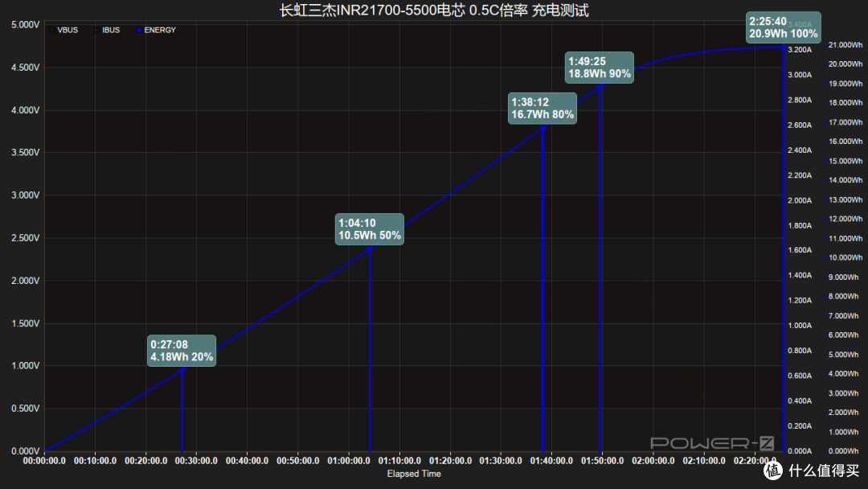Click the 0.400A current axis label
868x489 pixels.
(800, 401)
